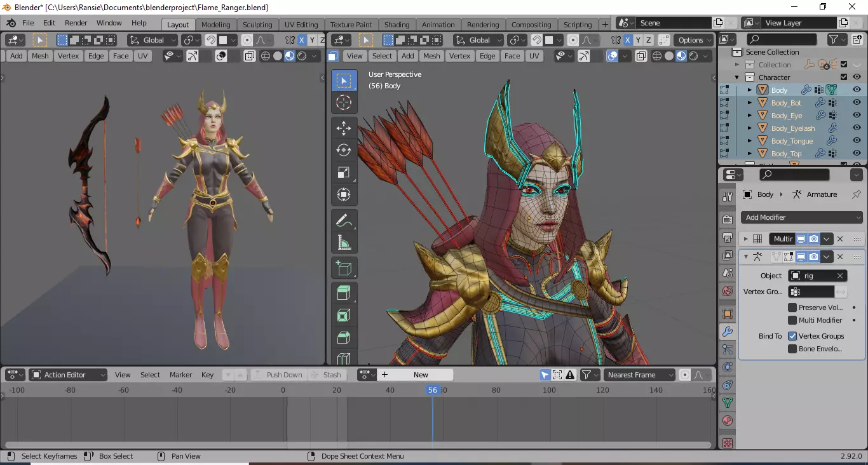868x465 pixels.
Task: Open the Material Properties tab
Action: pos(728,420)
